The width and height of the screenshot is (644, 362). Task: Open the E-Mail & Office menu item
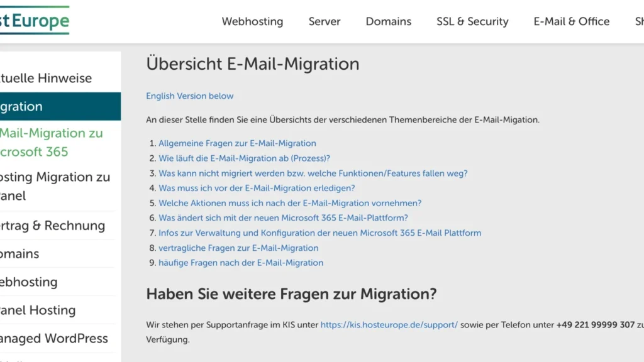[571, 21]
